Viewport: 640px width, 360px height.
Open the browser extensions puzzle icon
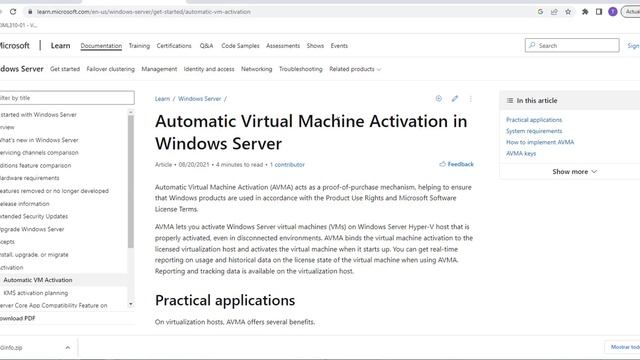coord(585,12)
